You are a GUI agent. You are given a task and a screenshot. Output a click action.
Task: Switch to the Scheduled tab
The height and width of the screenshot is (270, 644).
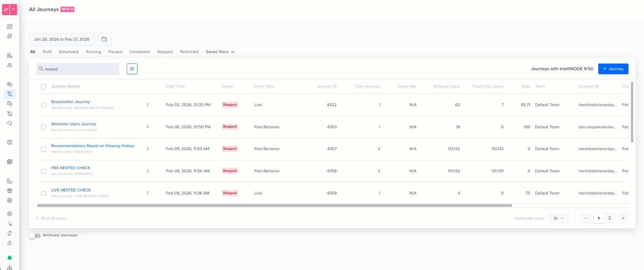coord(69,52)
